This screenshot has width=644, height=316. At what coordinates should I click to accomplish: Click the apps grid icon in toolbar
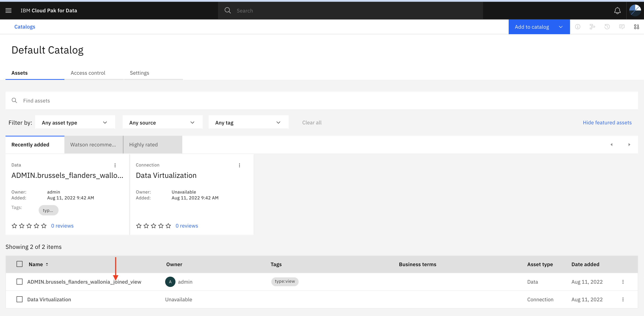(x=636, y=27)
